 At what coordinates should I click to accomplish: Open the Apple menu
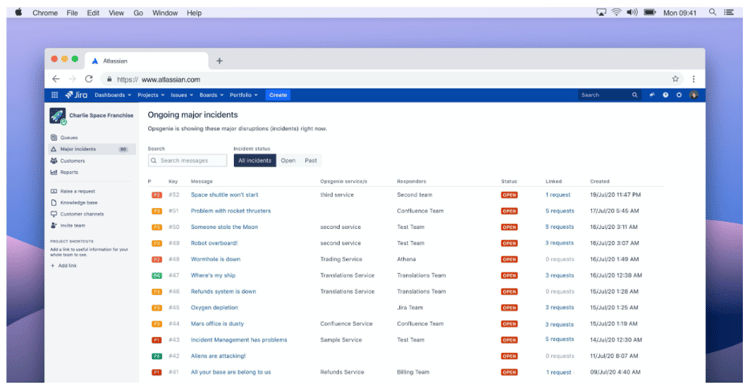click(18, 12)
